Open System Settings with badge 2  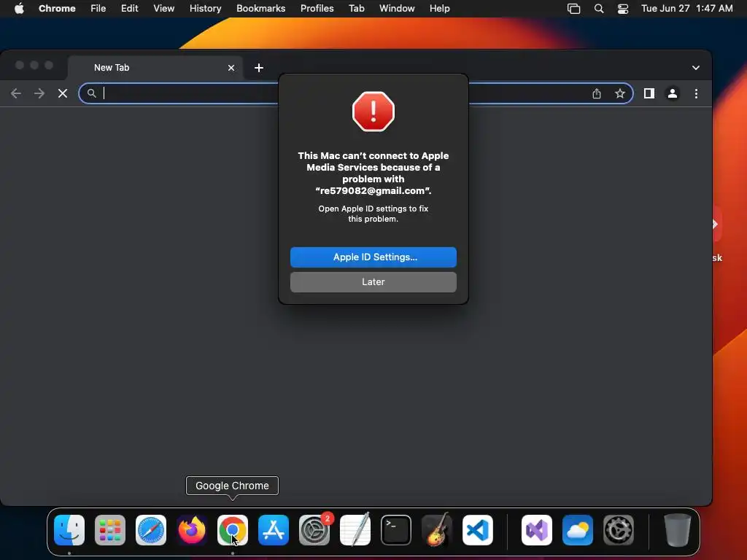tap(314, 530)
